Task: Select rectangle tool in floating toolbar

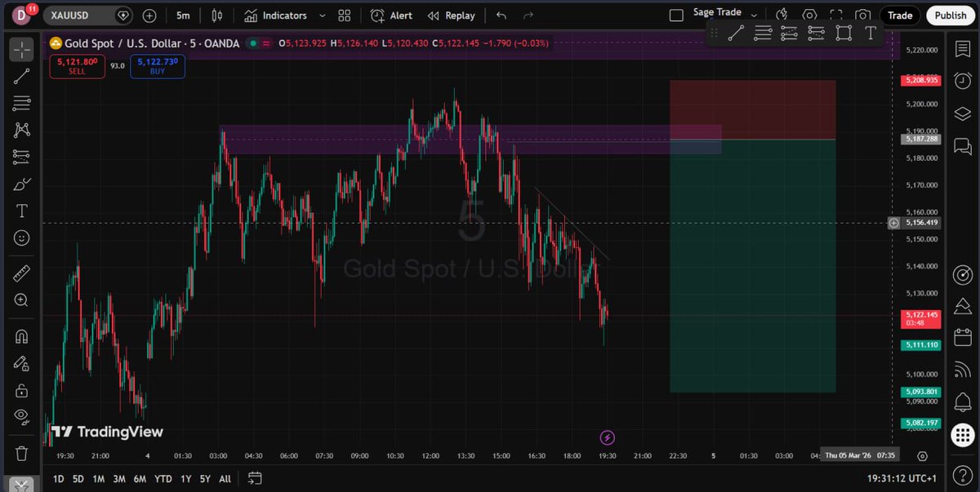Action: [x=844, y=33]
